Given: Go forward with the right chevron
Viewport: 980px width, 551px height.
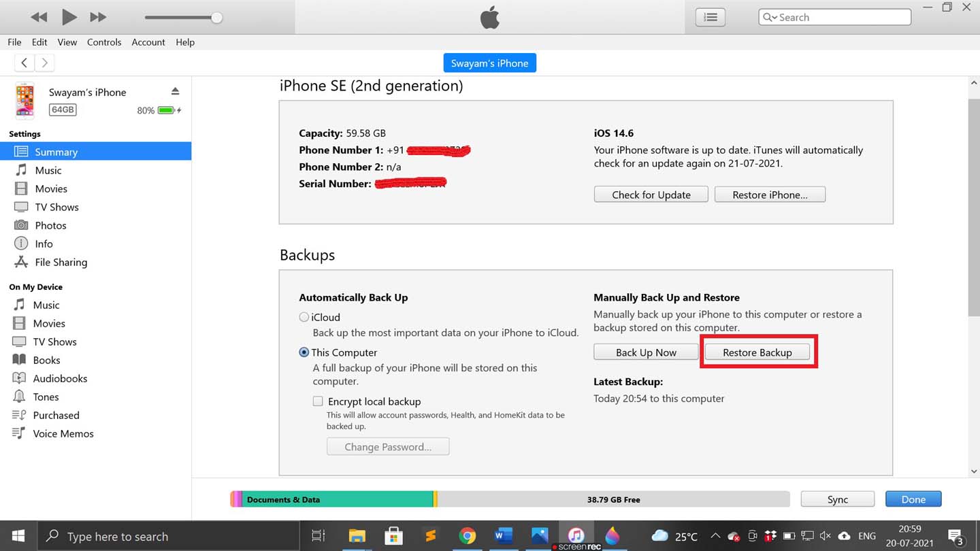Looking at the screenshot, I should click(x=44, y=63).
